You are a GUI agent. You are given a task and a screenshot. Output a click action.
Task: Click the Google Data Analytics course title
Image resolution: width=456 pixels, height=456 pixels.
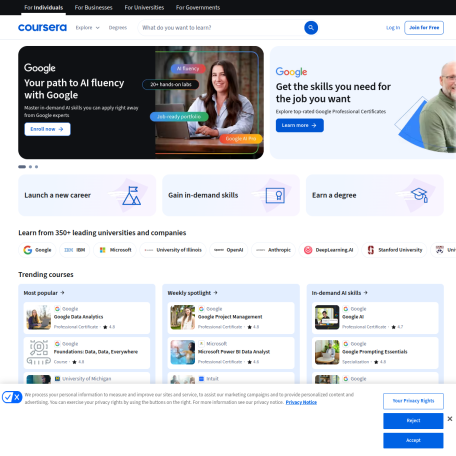tap(78, 317)
